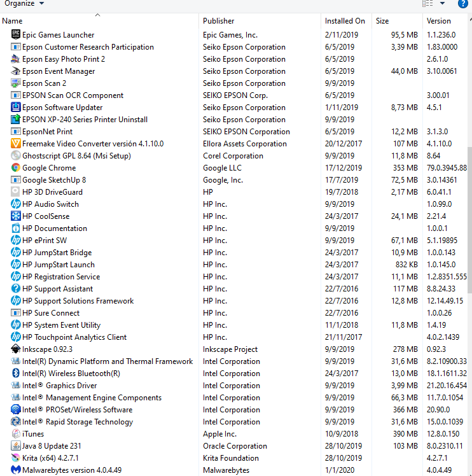472x476 pixels.
Task: Click the version 12.8.0.150 cell
Action: (x=445, y=434)
